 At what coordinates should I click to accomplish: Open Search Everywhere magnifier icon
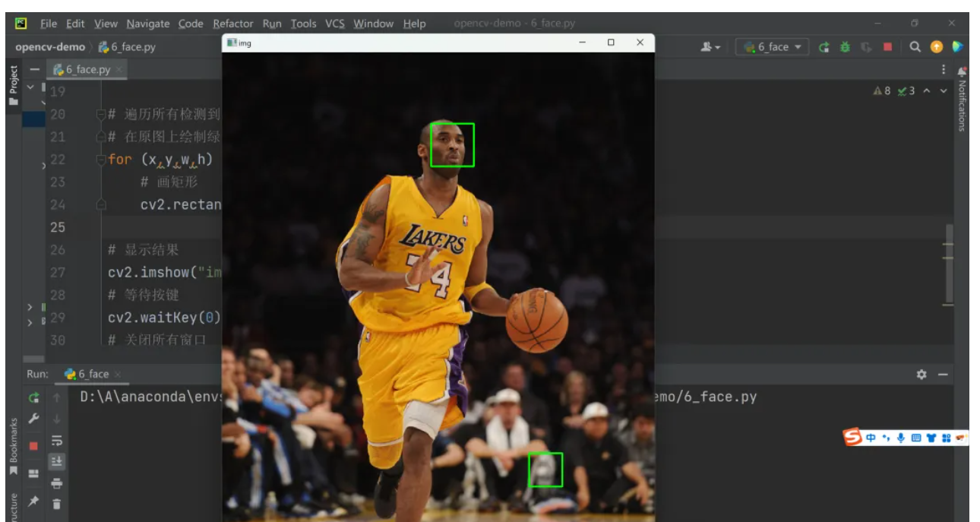coord(915,47)
